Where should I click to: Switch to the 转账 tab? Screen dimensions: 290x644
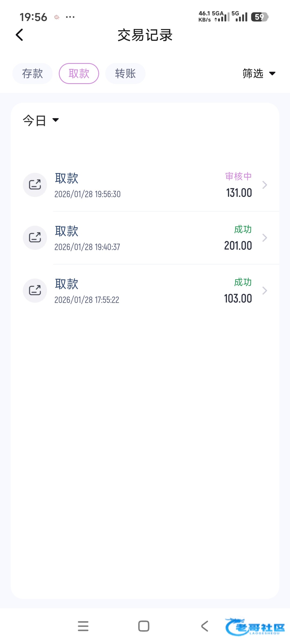click(125, 74)
